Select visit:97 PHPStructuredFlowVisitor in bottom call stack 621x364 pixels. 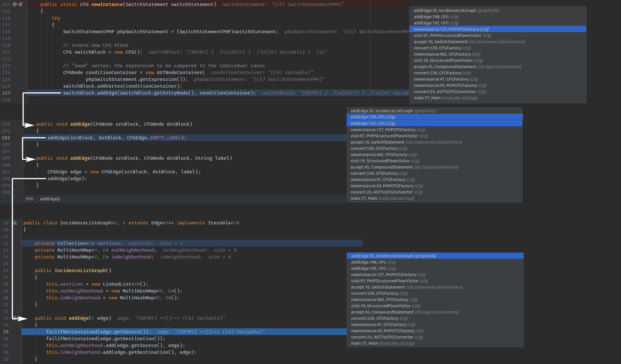point(435,281)
